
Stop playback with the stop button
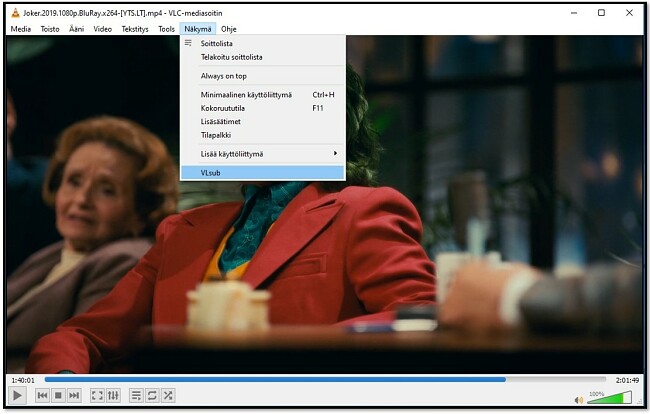(58, 395)
